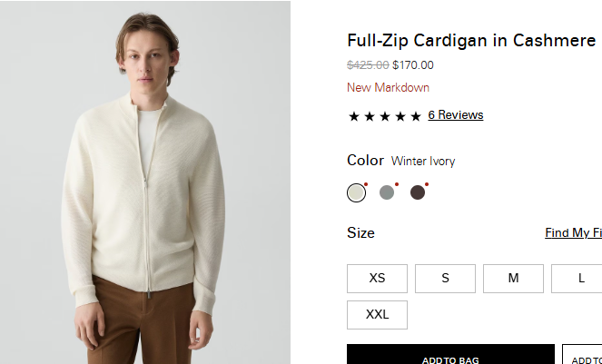
Task: Open the 6 Reviews link
Action: pos(456,115)
